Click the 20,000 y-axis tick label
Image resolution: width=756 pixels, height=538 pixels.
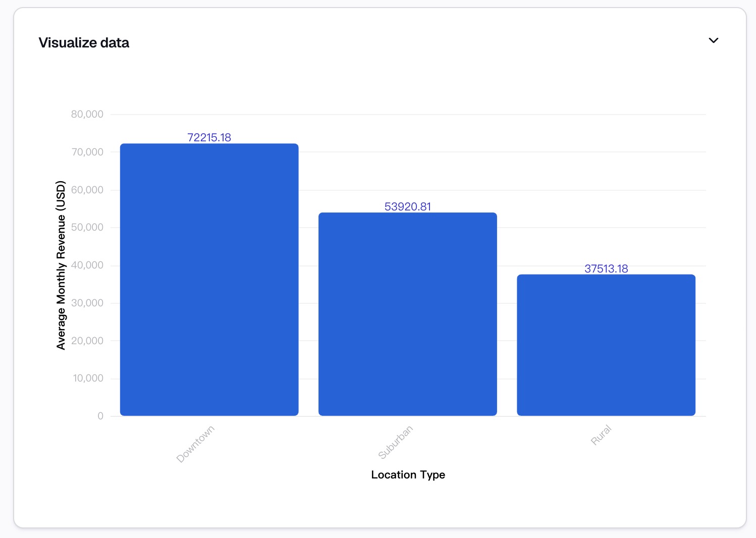tap(87, 341)
